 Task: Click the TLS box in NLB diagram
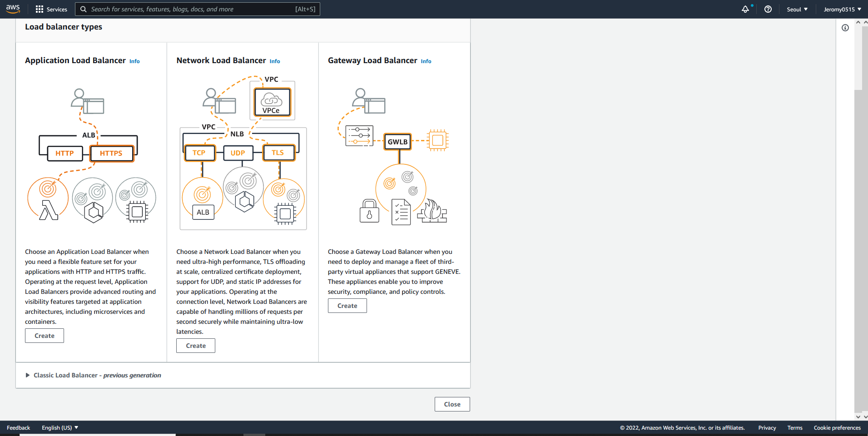[x=278, y=153]
